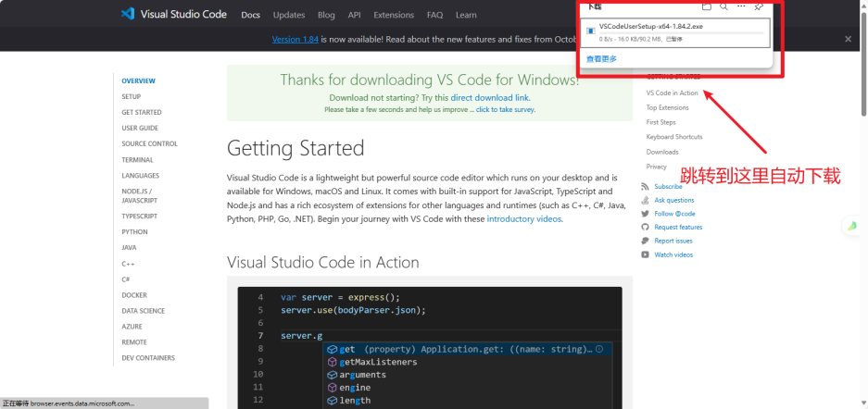Expand SOURCE CONTROL in the left sidebar
The height and width of the screenshot is (409, 868).
[x=149, y=143]
